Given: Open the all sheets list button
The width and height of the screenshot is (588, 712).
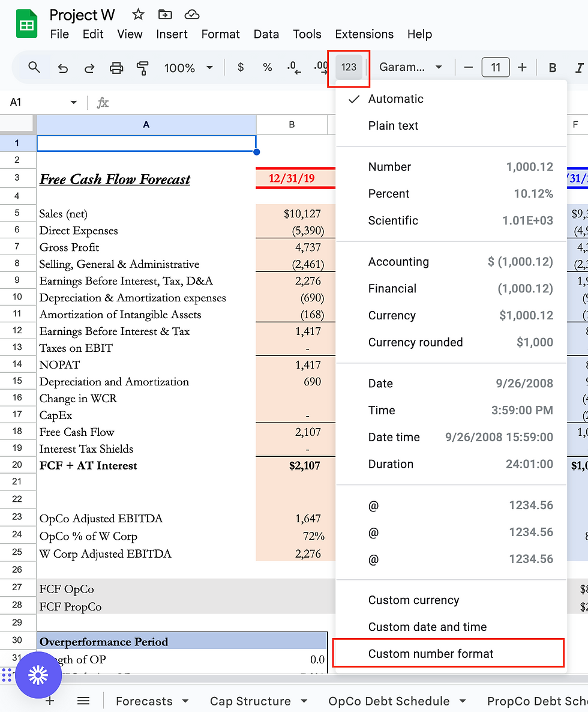Looking at the screenshot, I should tap(83, 701).
